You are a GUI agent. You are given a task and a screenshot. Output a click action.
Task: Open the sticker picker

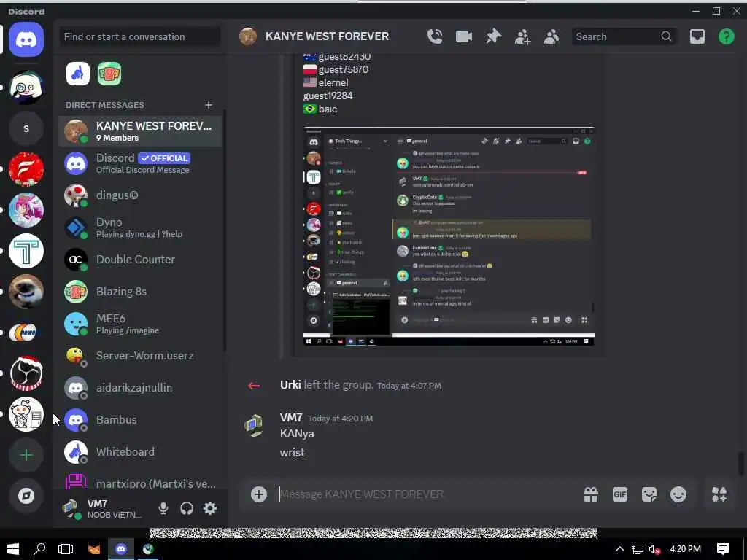[x=649, y=494]
